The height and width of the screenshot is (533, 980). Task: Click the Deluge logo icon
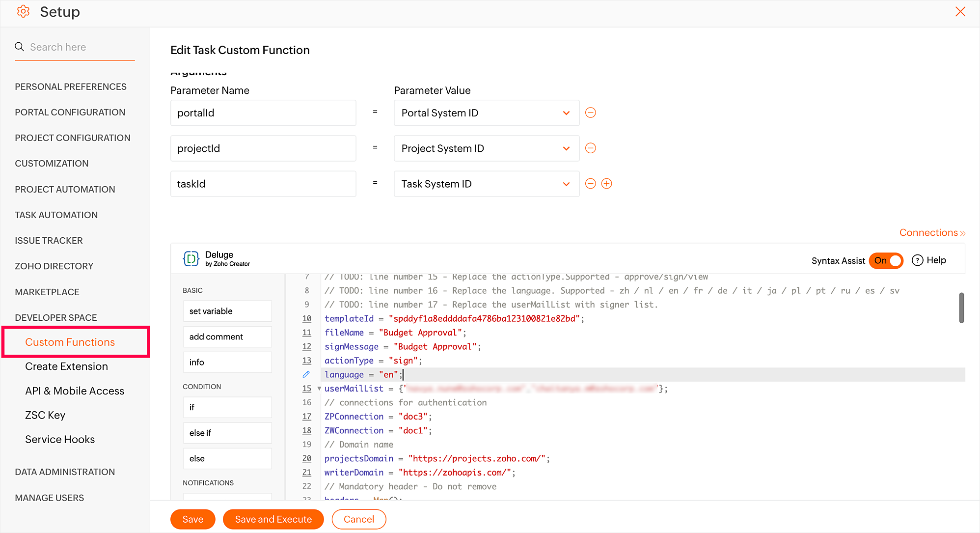point(191,258)
